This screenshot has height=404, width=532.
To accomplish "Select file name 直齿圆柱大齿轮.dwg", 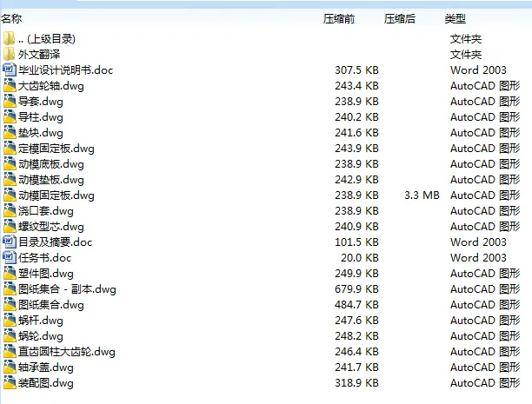I will click(67, 351).
